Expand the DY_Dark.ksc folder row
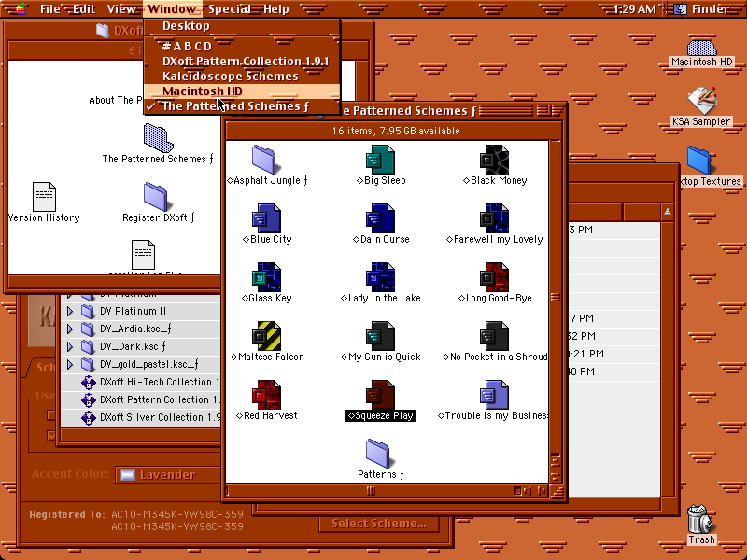The width and height of the screenshot is (747, 560). click(69, 346)
